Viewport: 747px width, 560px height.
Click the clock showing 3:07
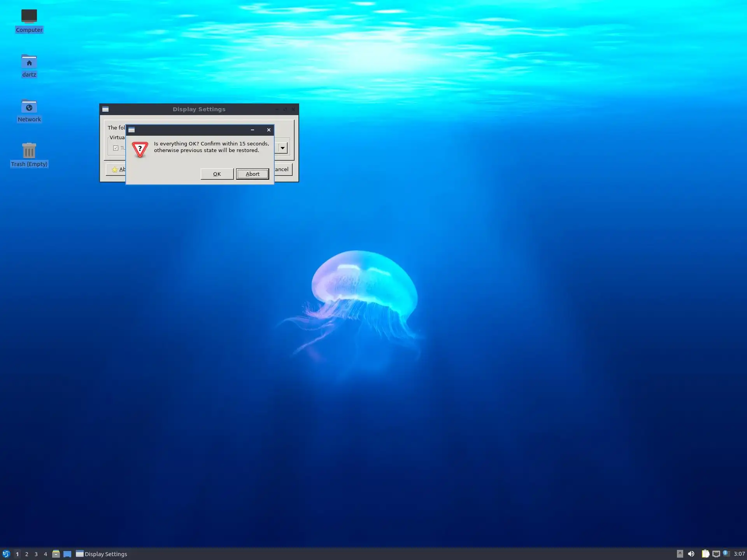click(x=739, y=554)
